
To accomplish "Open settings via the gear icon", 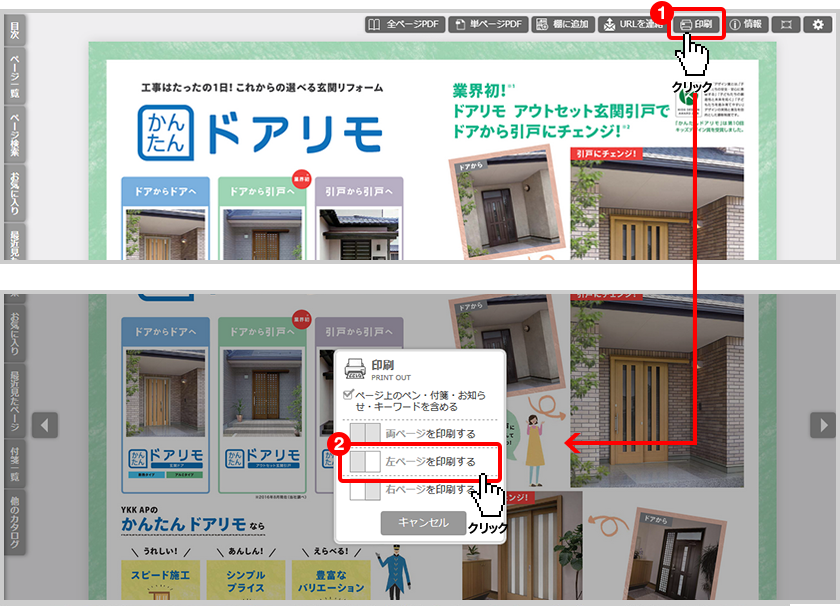I will [815, 24].
